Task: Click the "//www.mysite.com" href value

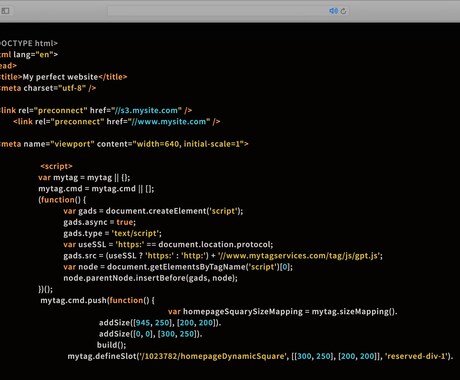Action: (x=169, y=121)
